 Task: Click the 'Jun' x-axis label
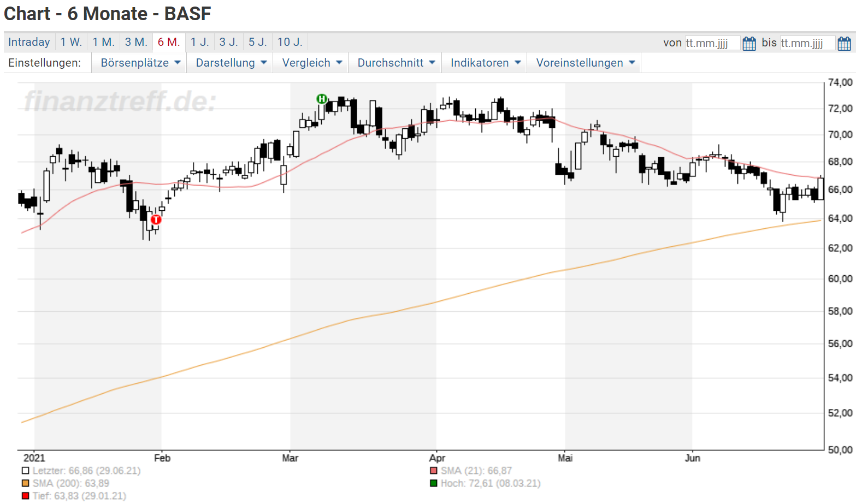[x=693, y=458]
